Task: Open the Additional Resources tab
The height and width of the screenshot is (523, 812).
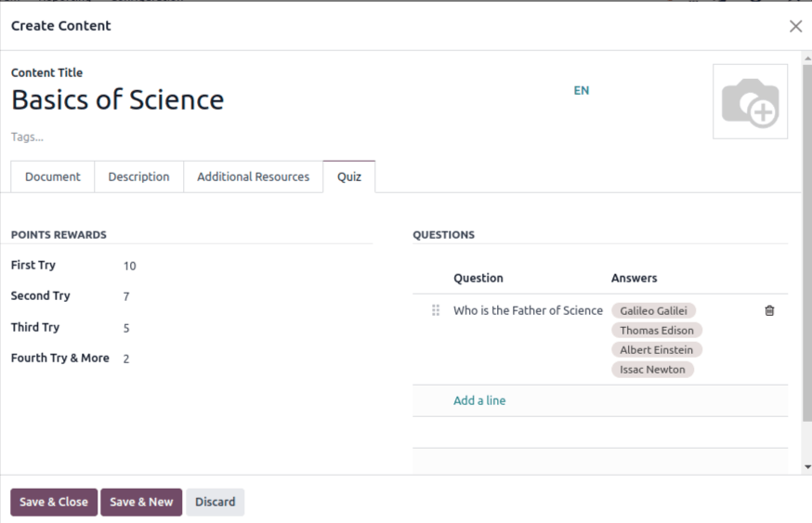Action: [254, 177]
